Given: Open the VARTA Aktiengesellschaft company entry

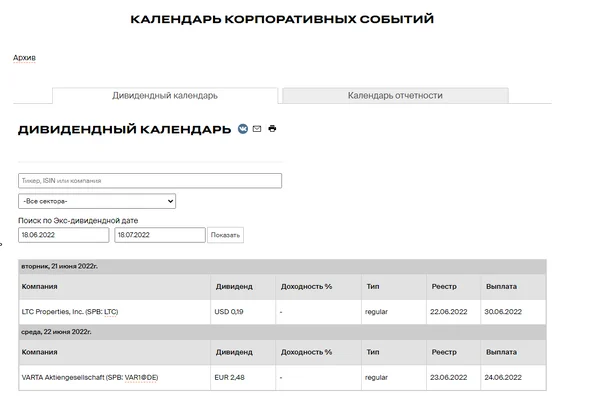Looking at the screenshot, I should 91,378.
